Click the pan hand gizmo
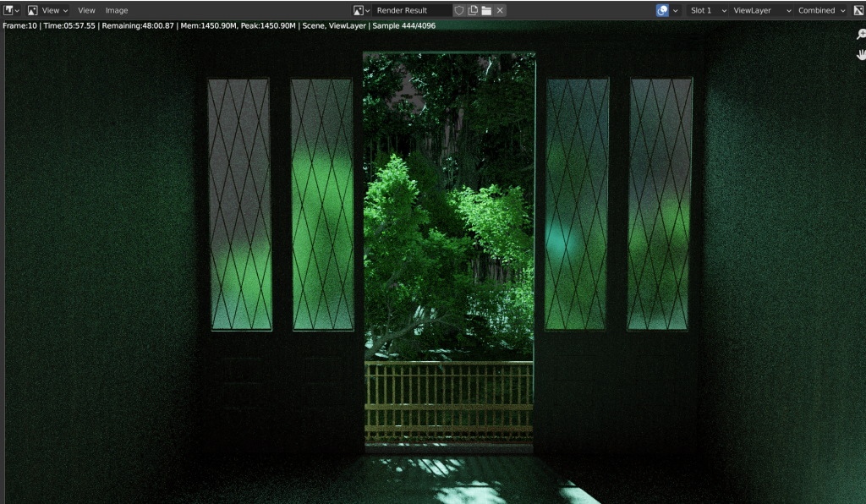The image size is (866, 504). [x=860, y=54]
